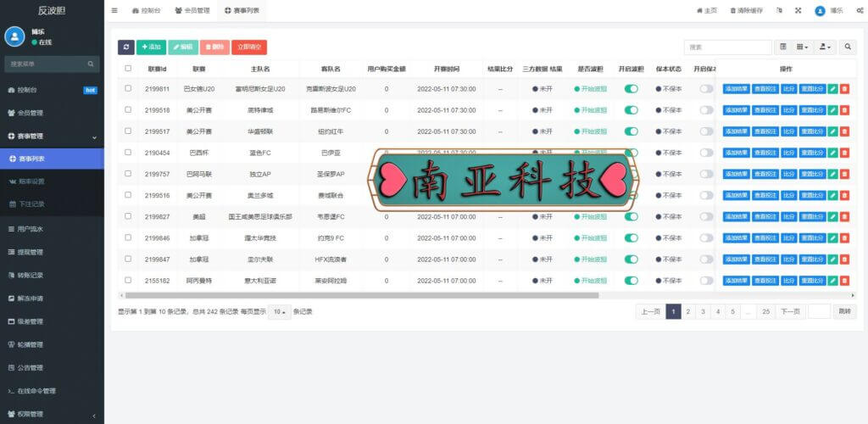
Task: Delete row 2199811 with red trash icon
Action: (x=844, y=88)
